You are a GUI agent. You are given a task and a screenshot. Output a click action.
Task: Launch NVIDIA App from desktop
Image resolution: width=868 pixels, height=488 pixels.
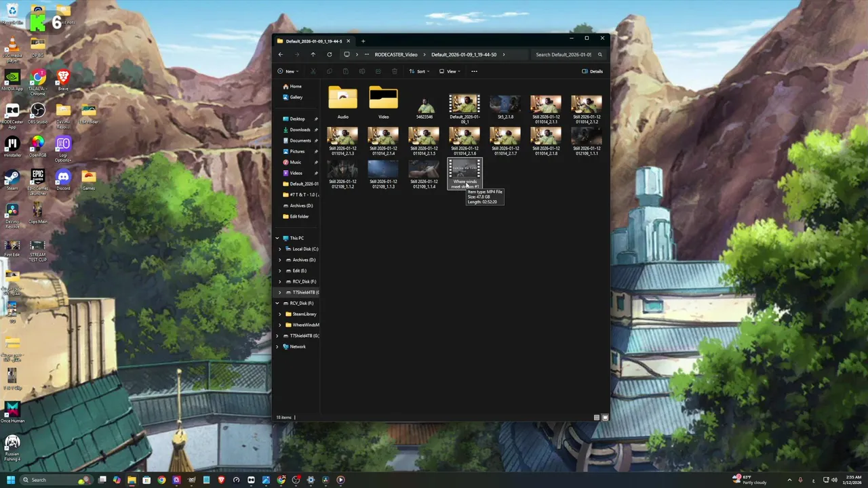coord(12,80)
